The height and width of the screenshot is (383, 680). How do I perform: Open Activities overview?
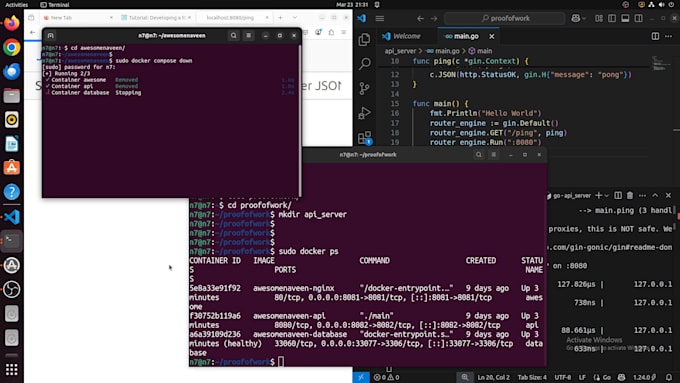(x=16, y=5)
